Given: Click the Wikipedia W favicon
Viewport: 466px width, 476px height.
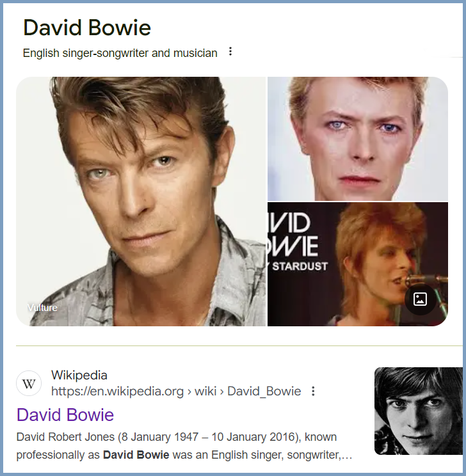Looking at the screenshot, I should pyautogui.click(x=29, y=383).
